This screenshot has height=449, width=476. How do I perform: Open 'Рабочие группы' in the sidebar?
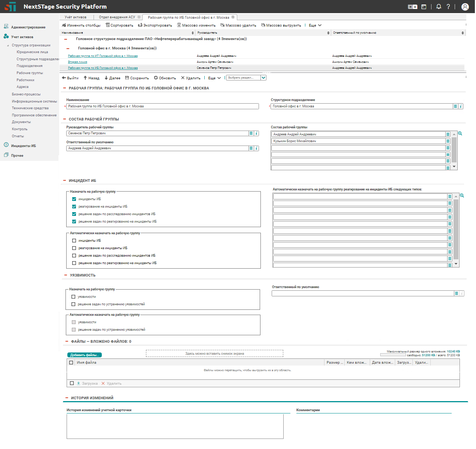point(30,73)
